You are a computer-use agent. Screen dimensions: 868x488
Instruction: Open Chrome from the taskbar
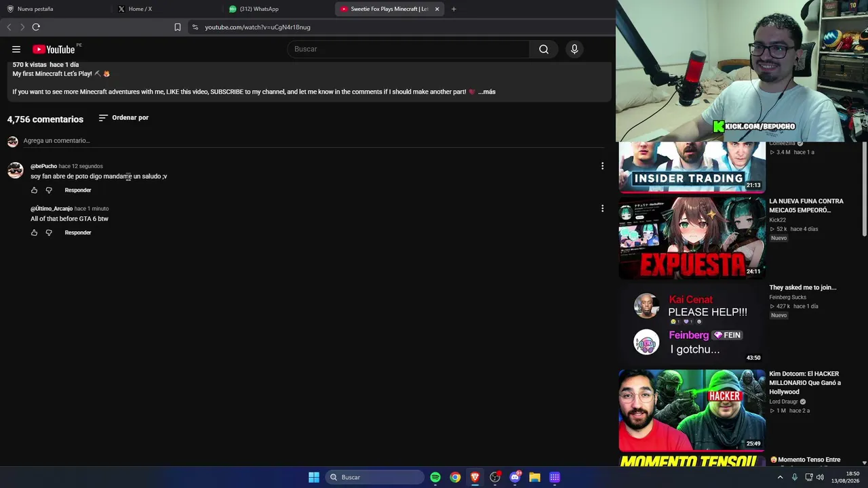pyautogui.click(x=455, y=477)
